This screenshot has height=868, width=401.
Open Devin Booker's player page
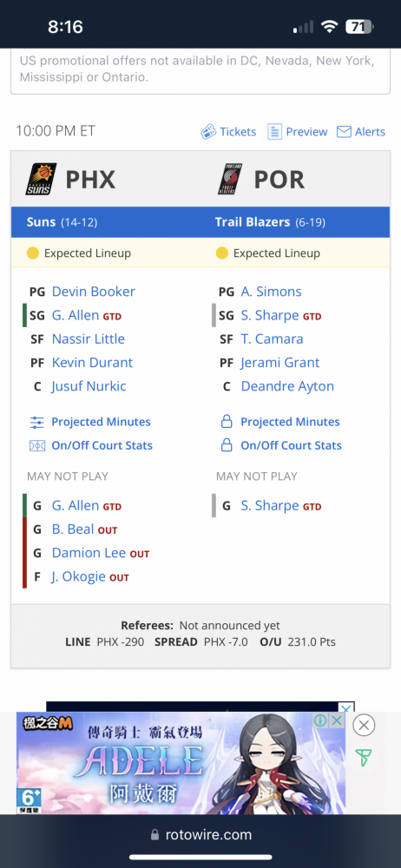tap(94, 292)
